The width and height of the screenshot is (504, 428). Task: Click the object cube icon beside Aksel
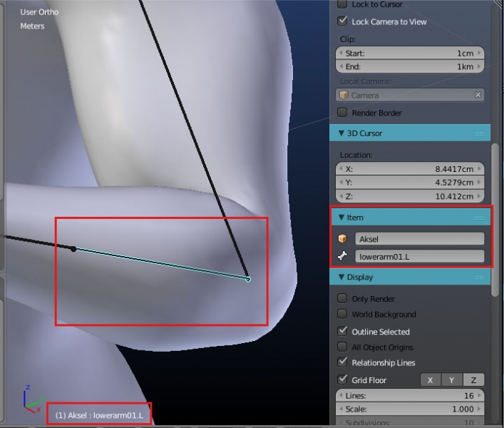[x=343, y=239]
